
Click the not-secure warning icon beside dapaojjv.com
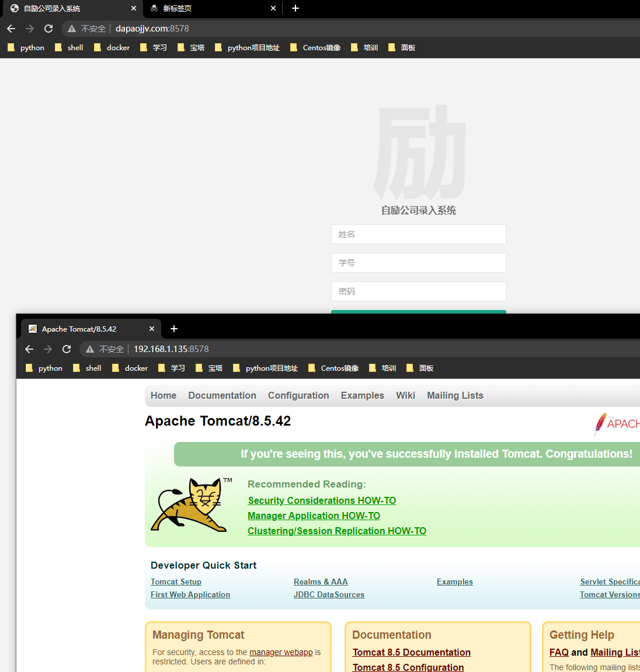click(72, 29)
